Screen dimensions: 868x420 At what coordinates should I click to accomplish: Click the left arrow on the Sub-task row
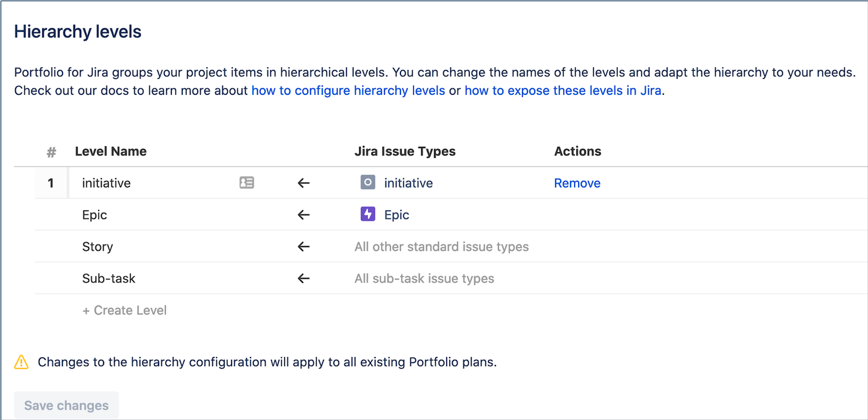303,278
